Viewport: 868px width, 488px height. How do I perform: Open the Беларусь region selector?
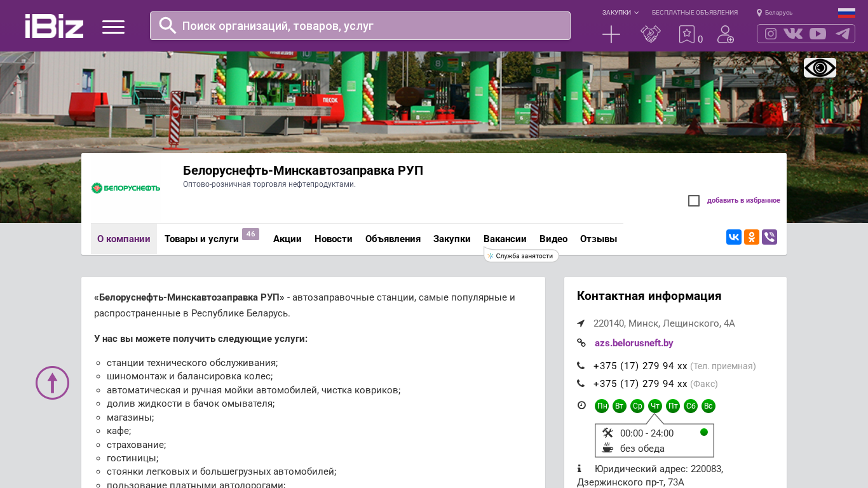tap(778, 13)
